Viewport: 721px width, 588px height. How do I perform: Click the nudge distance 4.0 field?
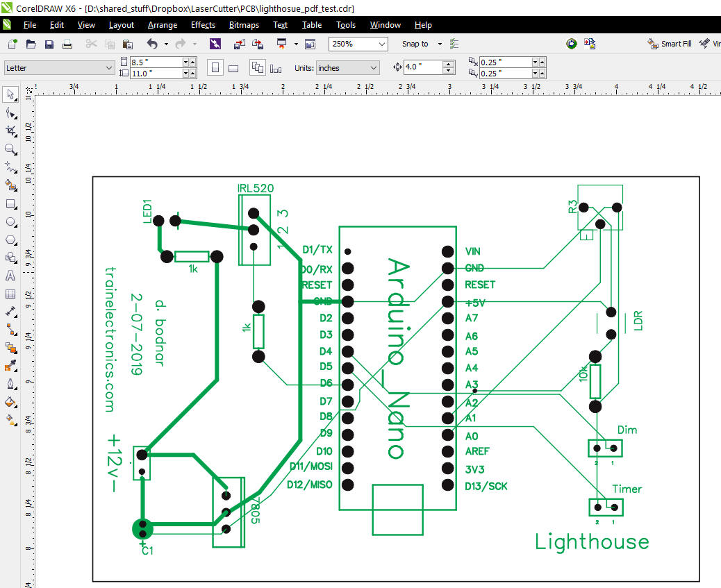click(422, 68)
